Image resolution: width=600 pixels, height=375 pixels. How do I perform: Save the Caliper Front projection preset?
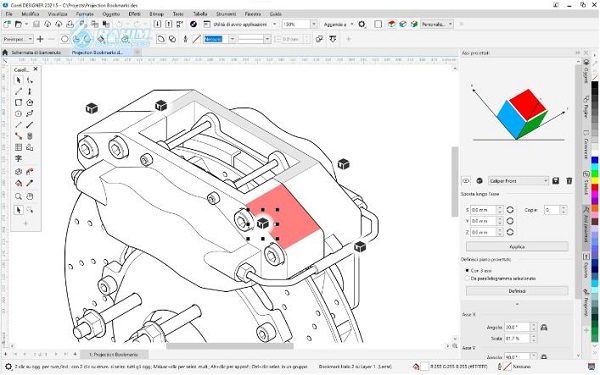[x=556, y=181]
